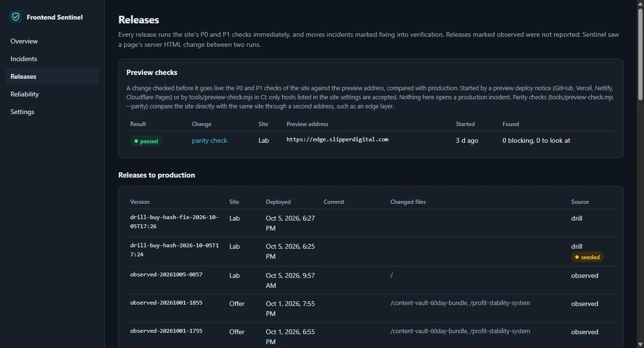Click deployed time Oct 5, 2026, 9:57 AM

pyautogui.click(x=290, y=281)
